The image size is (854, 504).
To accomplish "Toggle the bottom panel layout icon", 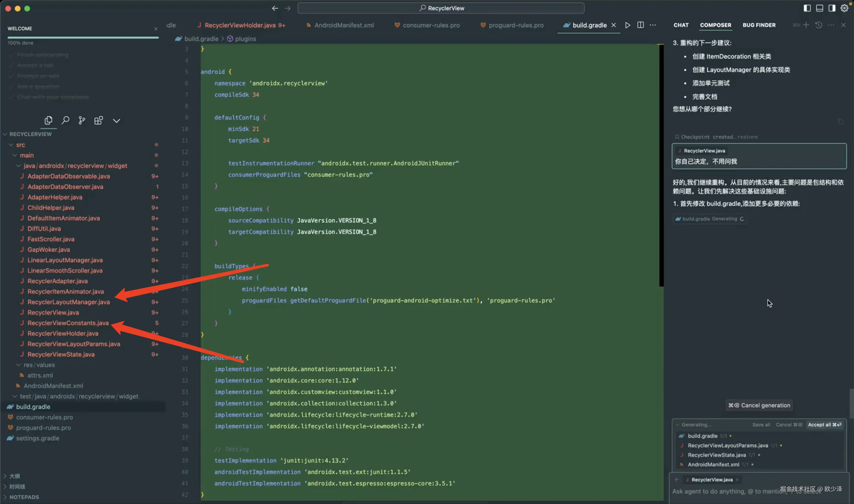I will pos(819,8).
